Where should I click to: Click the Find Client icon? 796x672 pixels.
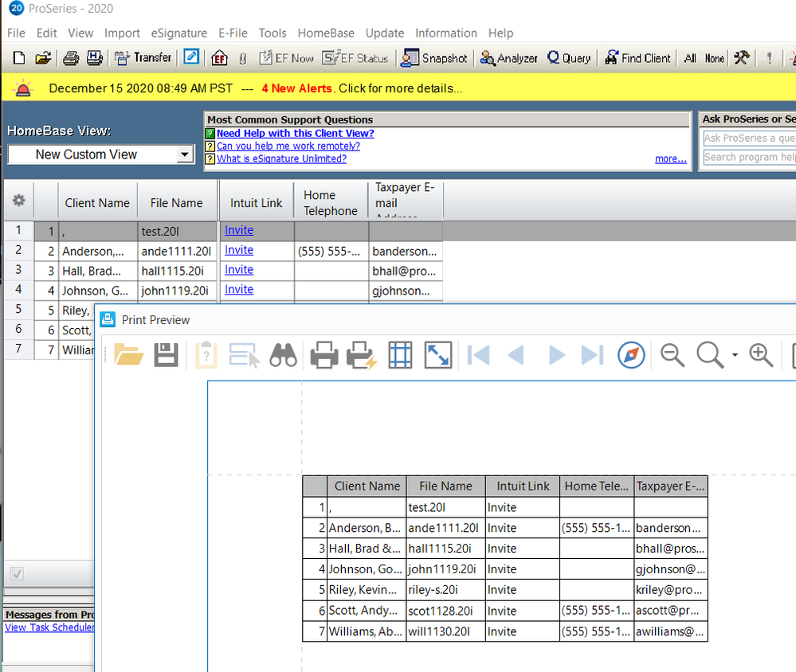[637, 58]
